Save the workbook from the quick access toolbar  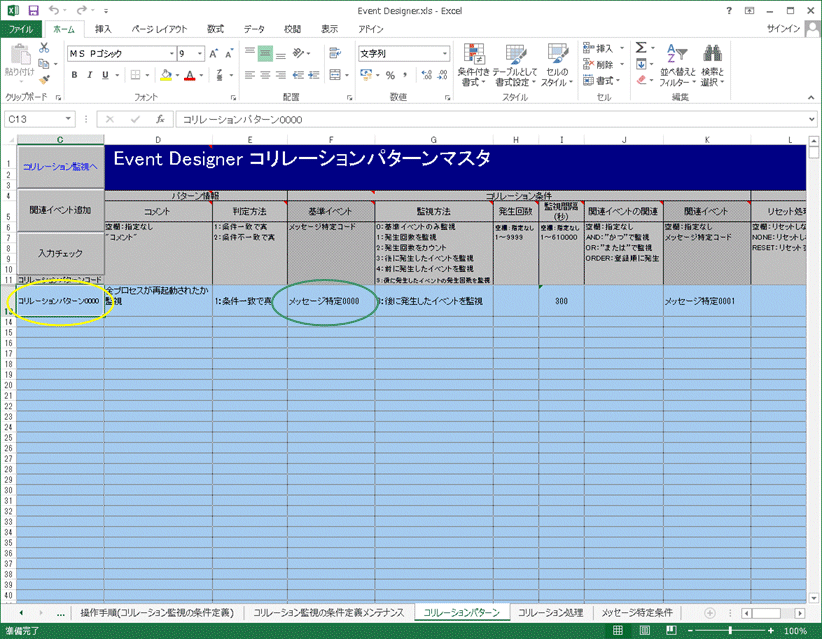tap(34, 10)
